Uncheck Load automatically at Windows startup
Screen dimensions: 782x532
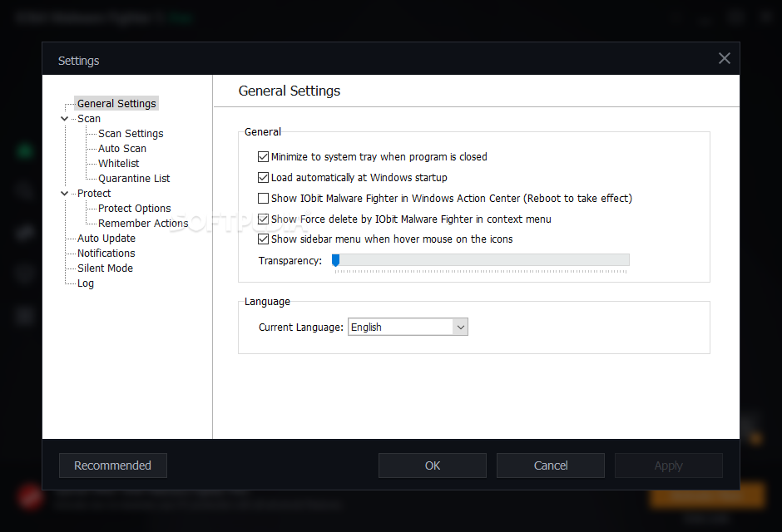(x=264, y=177)
